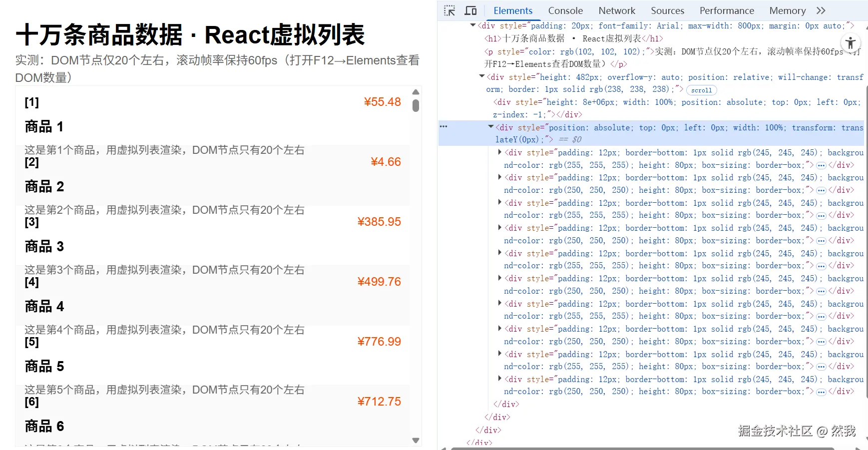Click the price ¥55.48
868x450 pixels.
(x=382, y=102)
